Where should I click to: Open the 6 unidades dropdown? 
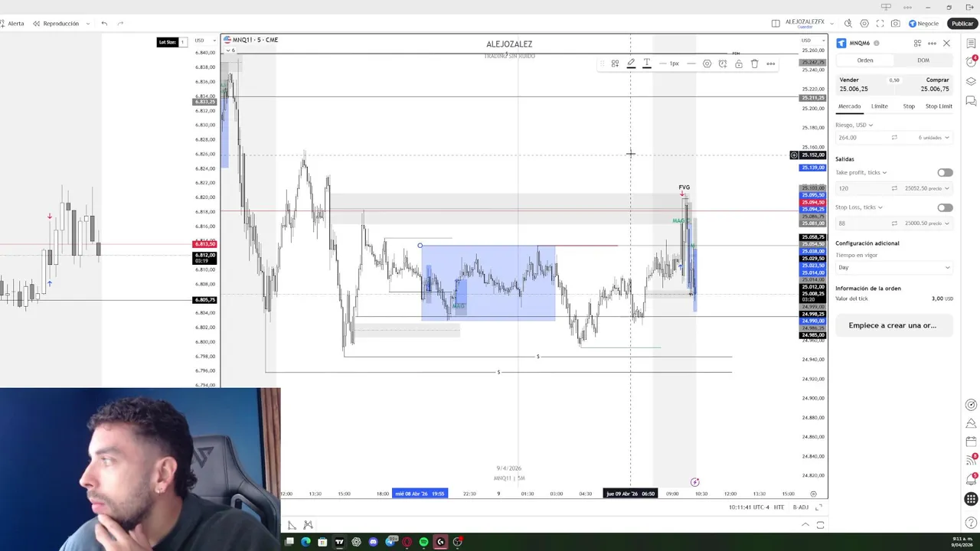pyautogui.click(x=933, y=138)
